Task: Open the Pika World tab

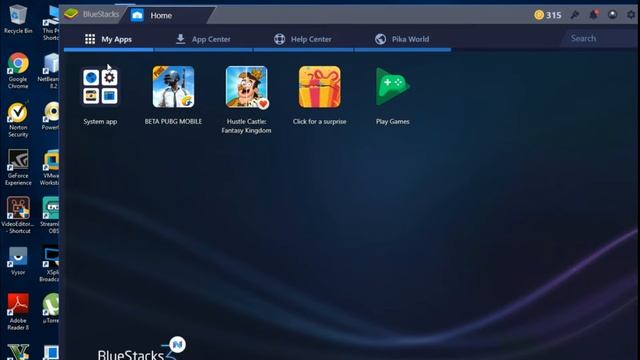Action: pyautogui.click(x=402, y=39)
